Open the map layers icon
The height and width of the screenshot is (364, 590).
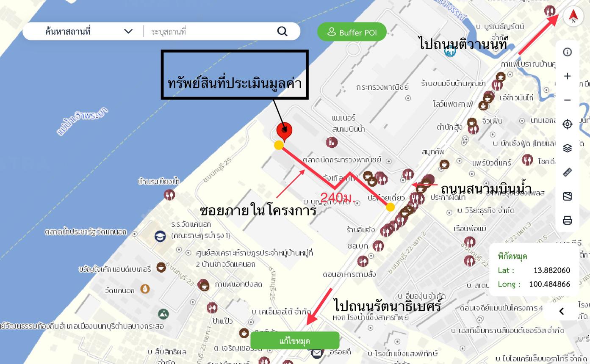(568, 148)
